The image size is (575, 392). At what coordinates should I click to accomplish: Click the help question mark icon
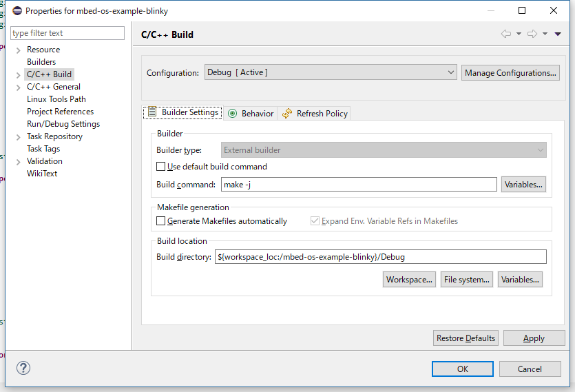pyautogui.click(x=23, y=368)
